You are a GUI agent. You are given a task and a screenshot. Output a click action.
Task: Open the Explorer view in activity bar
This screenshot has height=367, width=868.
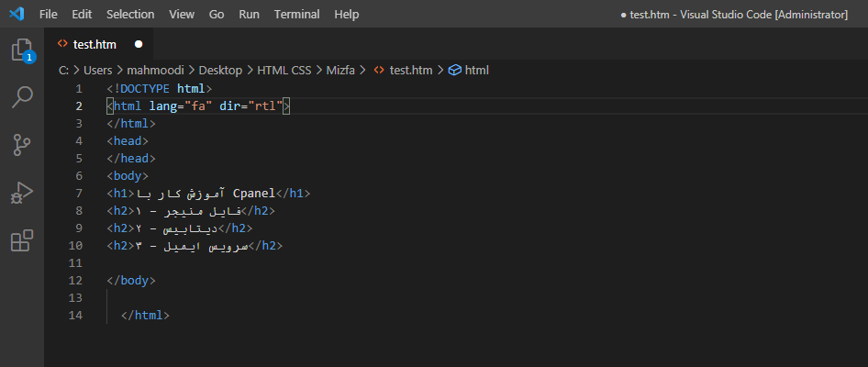point(22,50)
